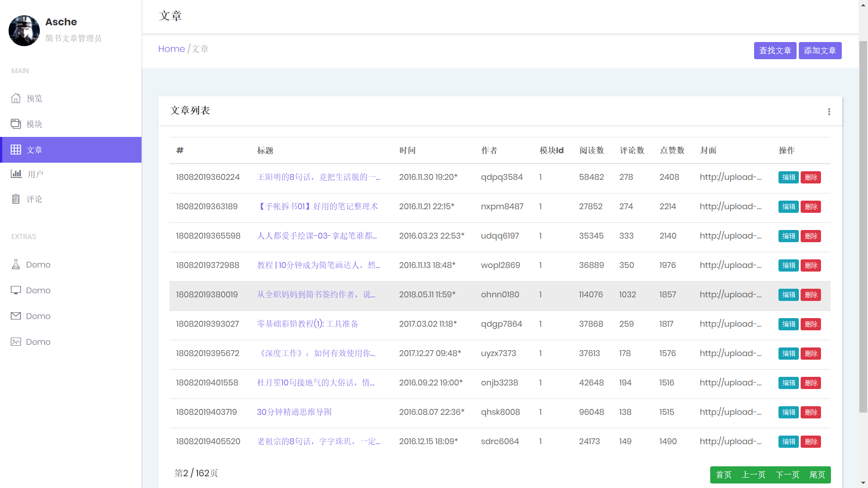Click the monitor icon beside second Demo
Viewport: 868px width, 488px height.
coord(16,290)
